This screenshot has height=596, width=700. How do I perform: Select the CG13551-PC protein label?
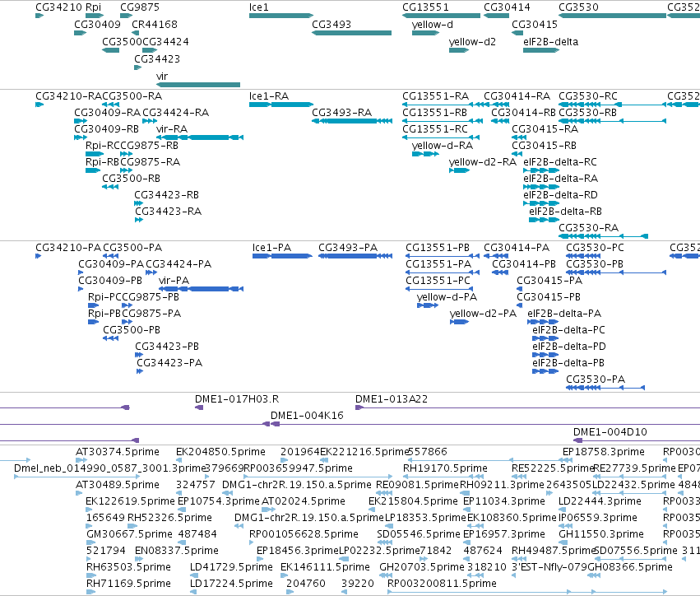438,281
